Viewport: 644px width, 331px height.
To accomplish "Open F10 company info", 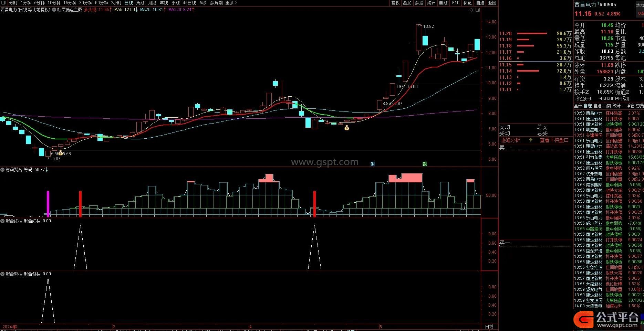I will (456, 3).
